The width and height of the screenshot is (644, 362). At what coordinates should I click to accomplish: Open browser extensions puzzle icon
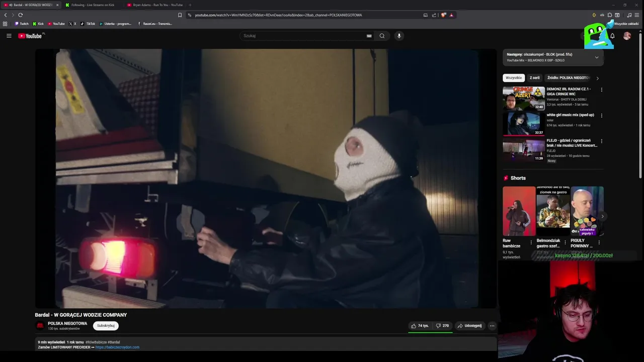610,15
